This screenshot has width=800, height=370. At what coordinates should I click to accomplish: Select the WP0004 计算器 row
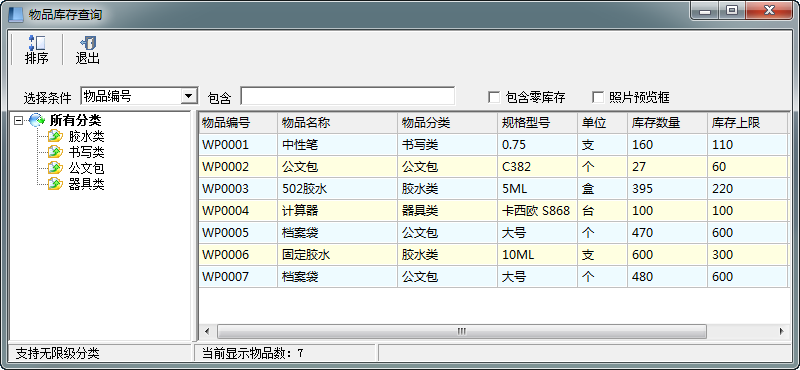494,210
